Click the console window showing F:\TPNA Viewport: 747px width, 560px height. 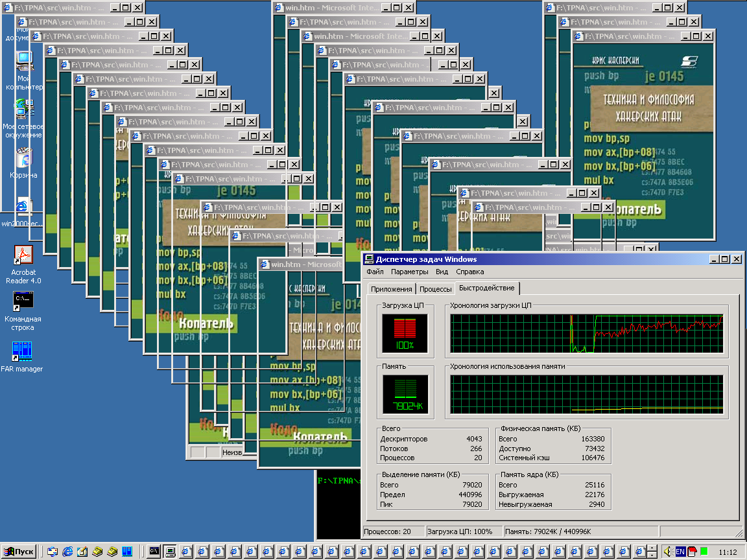pyautogui.click(x=338, y=505)
